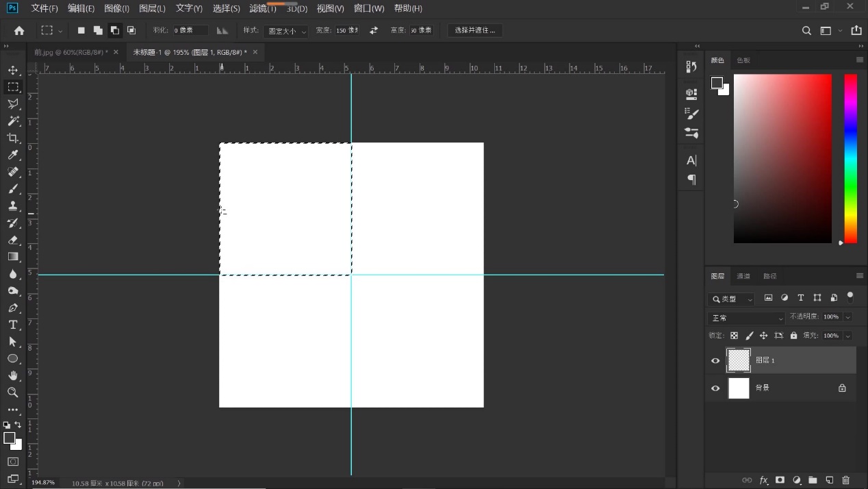This screenshot has width=868, height=489.
Task: Select the Move tool
Action: click(x=13, y=71)
